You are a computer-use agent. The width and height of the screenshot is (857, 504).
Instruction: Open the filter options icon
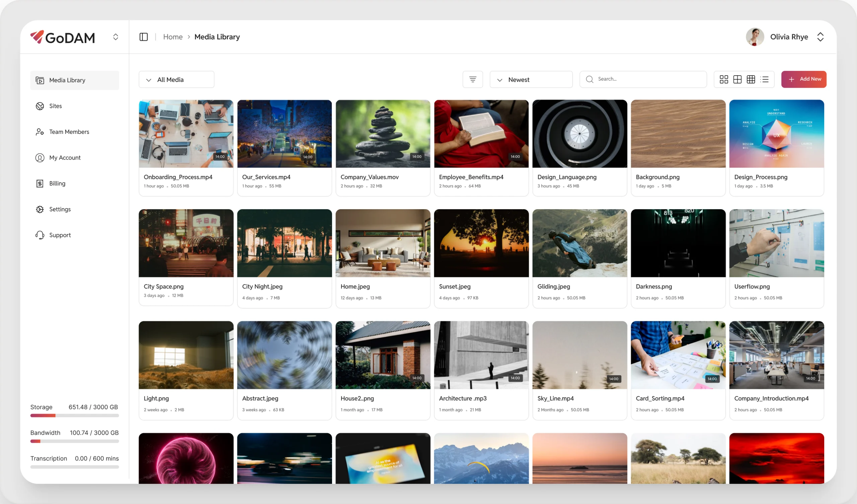472,80
